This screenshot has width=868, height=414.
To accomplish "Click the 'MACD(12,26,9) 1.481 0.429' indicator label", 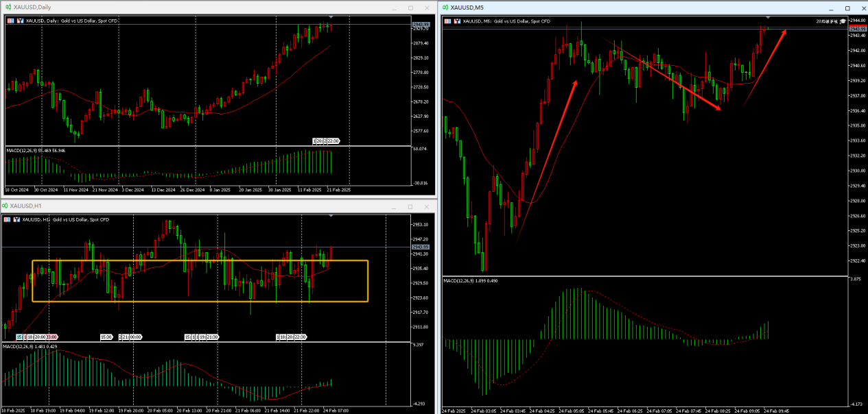I will 30,347.
